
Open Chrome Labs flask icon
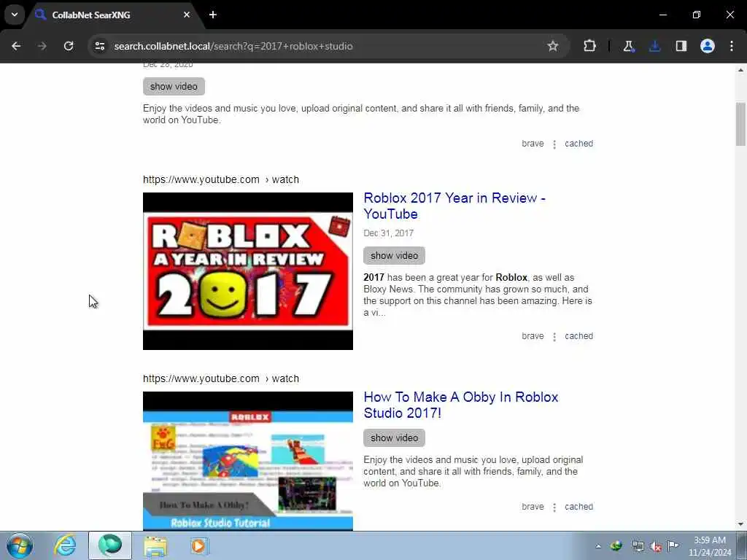(628, 46)
